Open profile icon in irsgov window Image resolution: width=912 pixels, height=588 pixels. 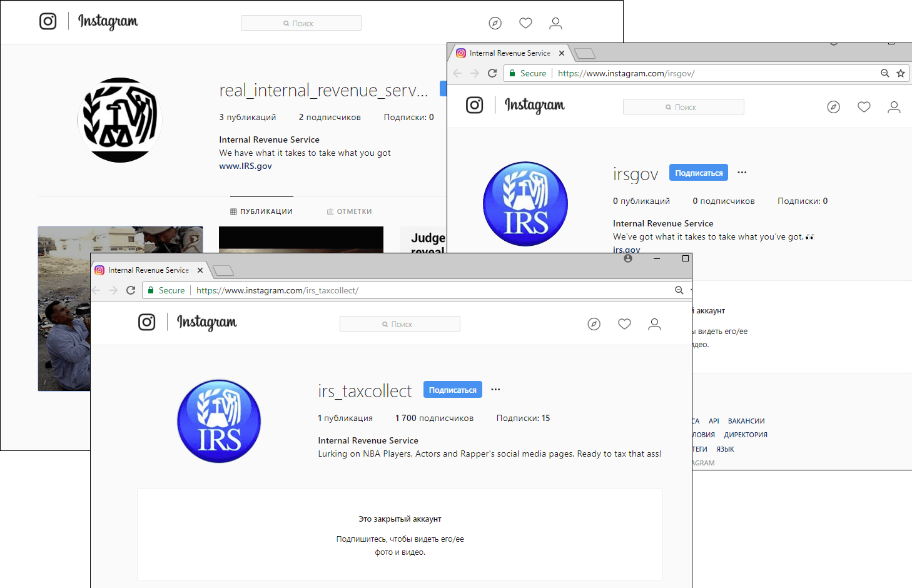894,107
